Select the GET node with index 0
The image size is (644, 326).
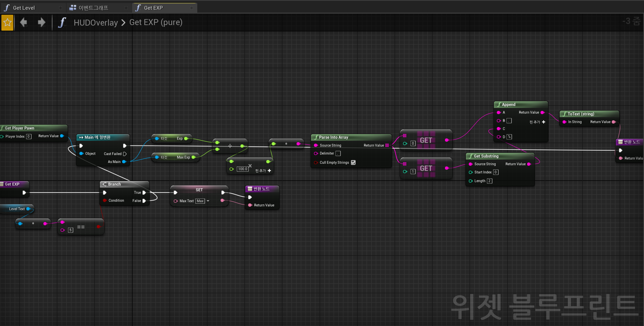[x=426, y=140]
